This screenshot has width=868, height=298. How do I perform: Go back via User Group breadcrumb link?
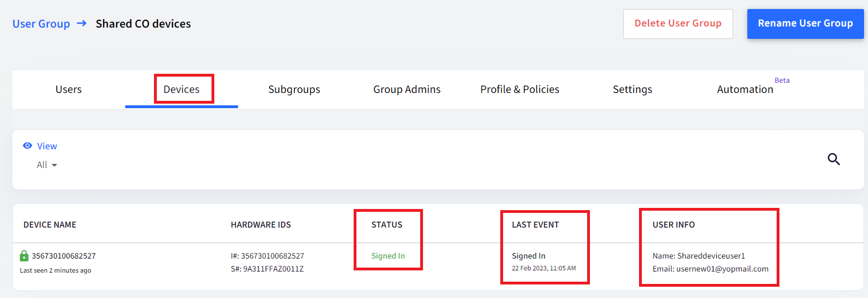click(x=41, y=24)
